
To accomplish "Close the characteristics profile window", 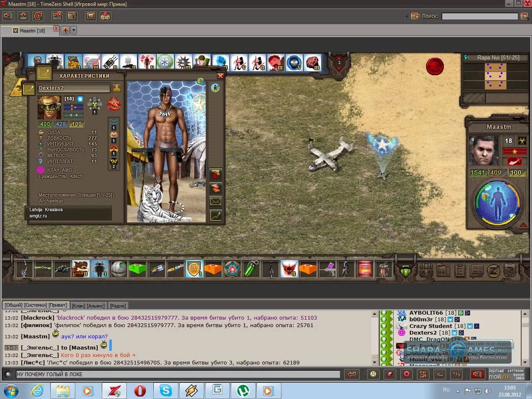I will coord(220,76).
